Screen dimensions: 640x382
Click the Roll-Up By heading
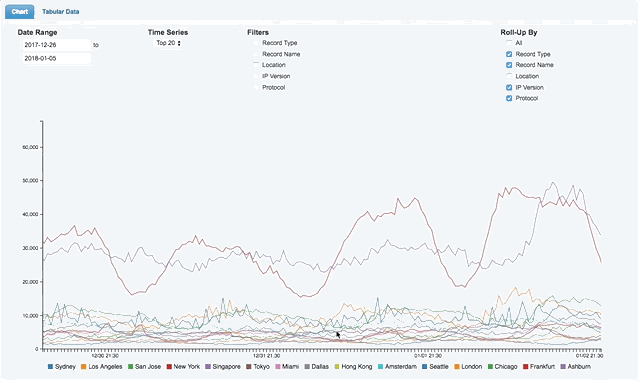[519, 32]
